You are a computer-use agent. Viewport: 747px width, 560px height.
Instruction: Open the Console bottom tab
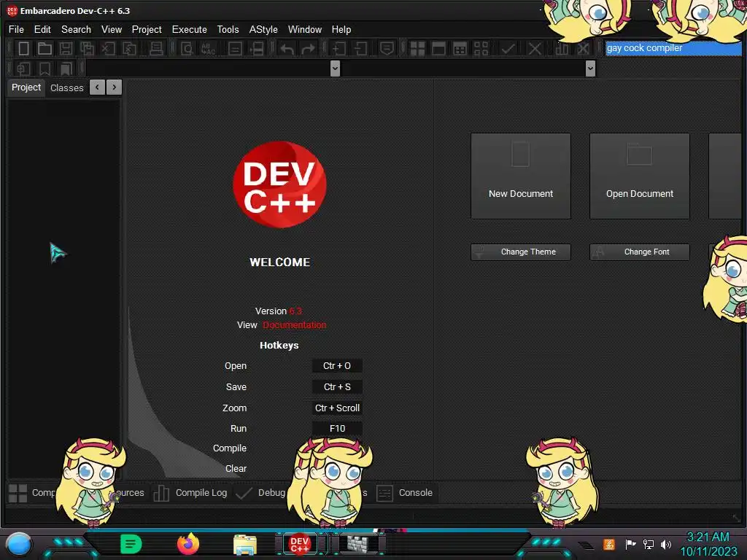coord(405,493)
